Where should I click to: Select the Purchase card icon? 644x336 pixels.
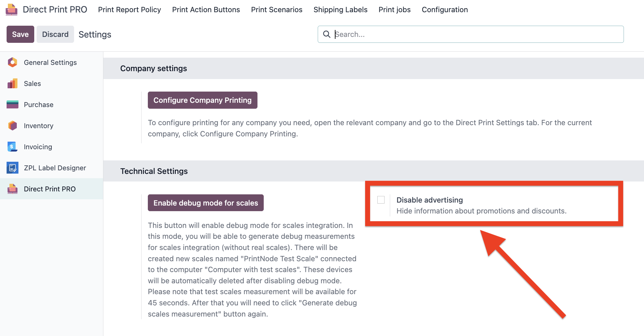(13, 104)
